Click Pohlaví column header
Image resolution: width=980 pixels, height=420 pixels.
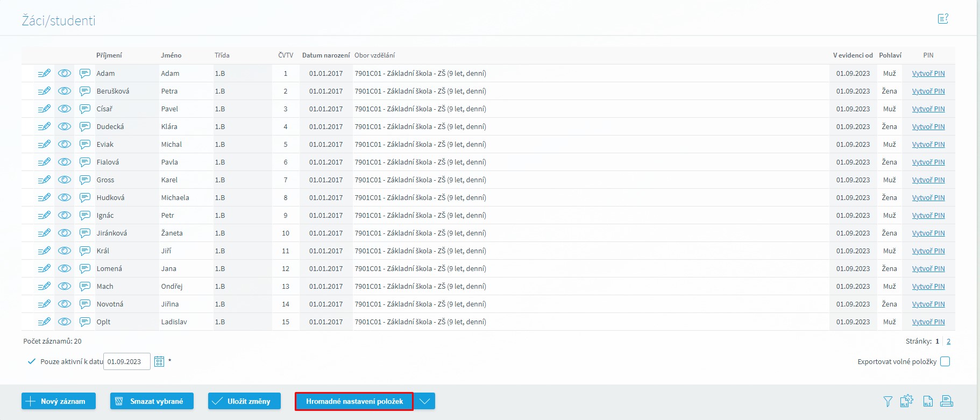click(890, 55)
